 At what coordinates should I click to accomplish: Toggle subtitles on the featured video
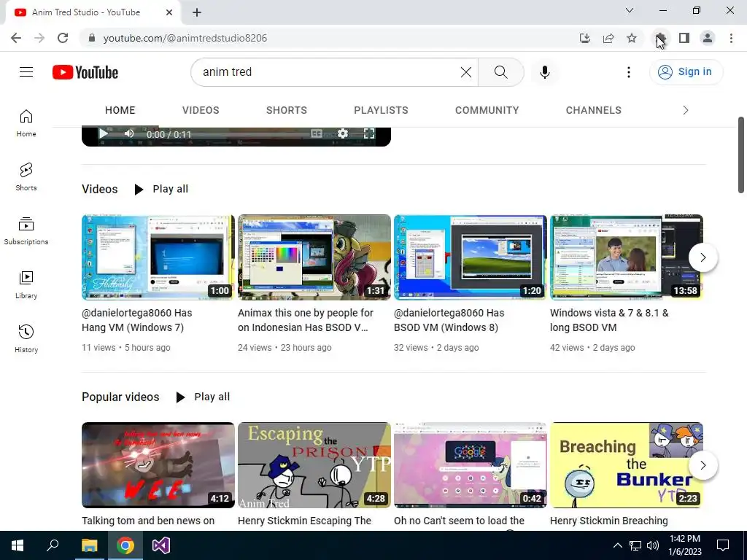click(x=317, y=134)
